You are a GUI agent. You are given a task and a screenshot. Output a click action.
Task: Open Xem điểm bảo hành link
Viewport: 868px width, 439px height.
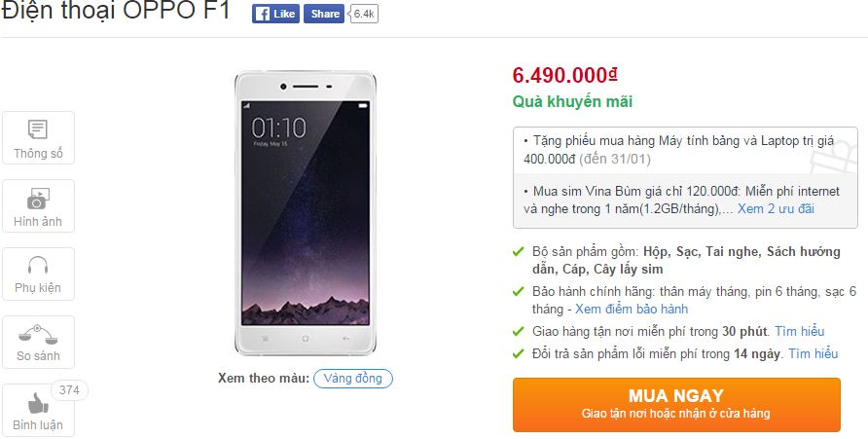(637, 309)
